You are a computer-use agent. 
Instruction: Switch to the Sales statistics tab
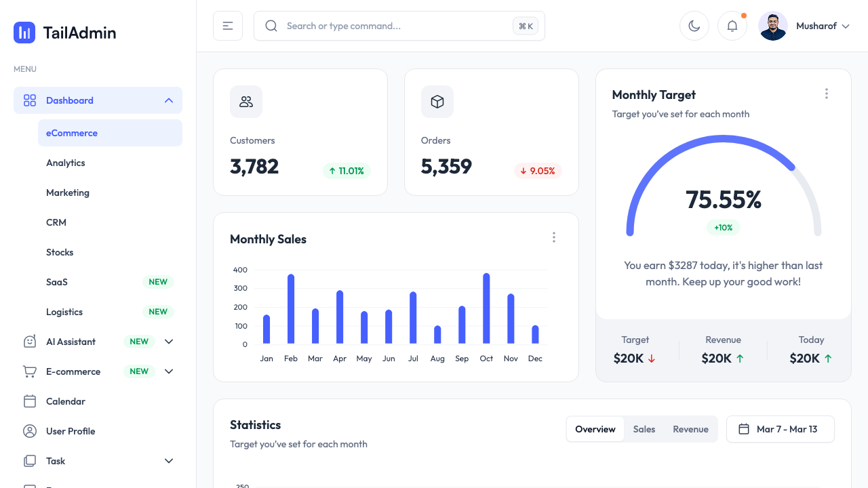(644, 429)
